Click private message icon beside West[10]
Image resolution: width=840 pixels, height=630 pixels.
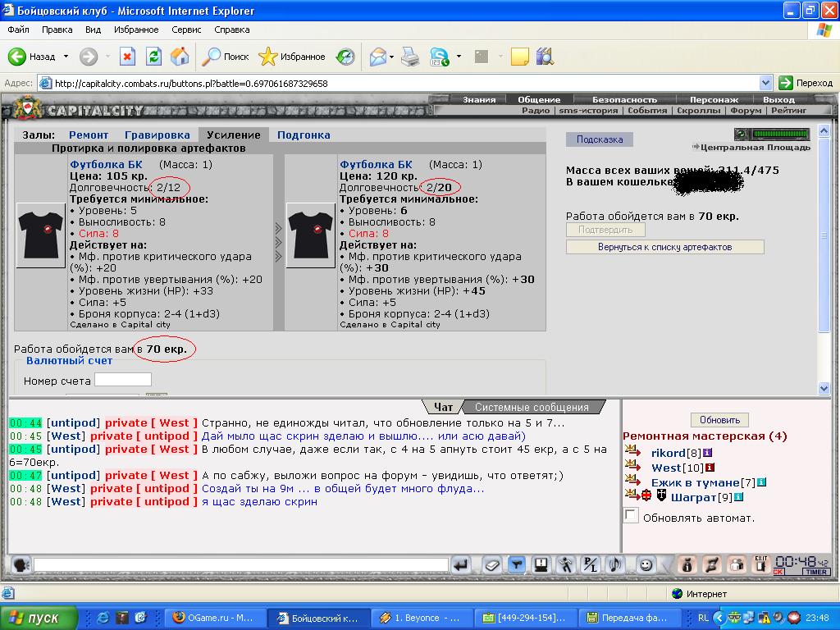[x=632, y=466]
